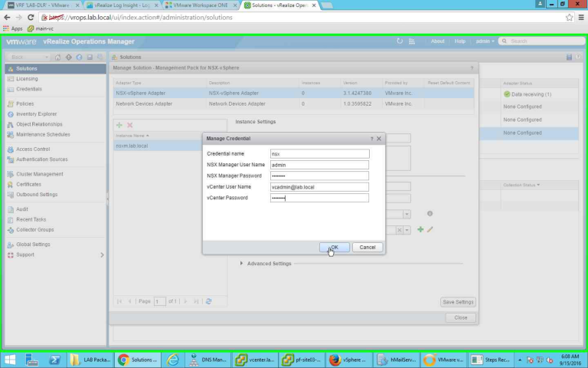Switch to Firefox vSphere taskbar item

click(x=349, y=360)
